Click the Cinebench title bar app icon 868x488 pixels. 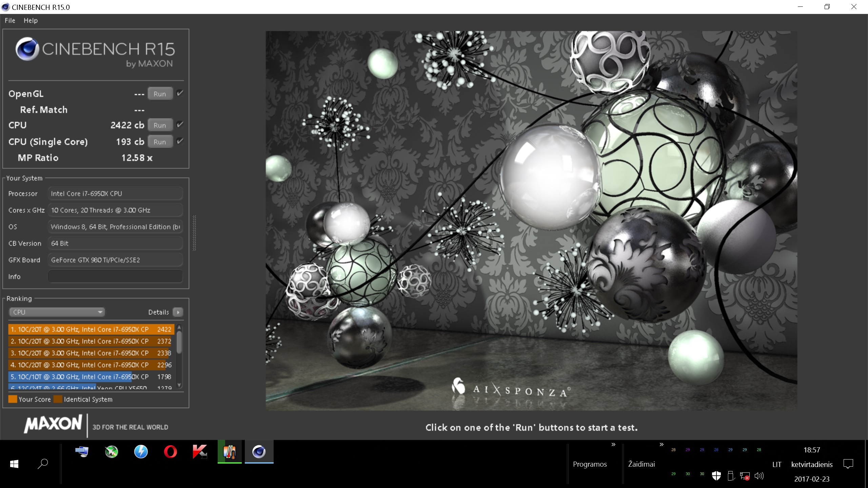(x=5, y=7)
